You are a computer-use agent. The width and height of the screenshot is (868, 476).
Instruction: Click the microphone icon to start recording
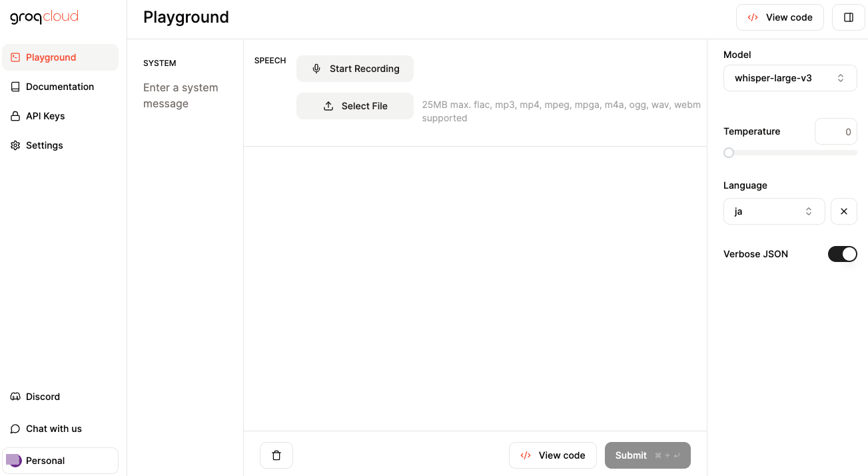316,69
